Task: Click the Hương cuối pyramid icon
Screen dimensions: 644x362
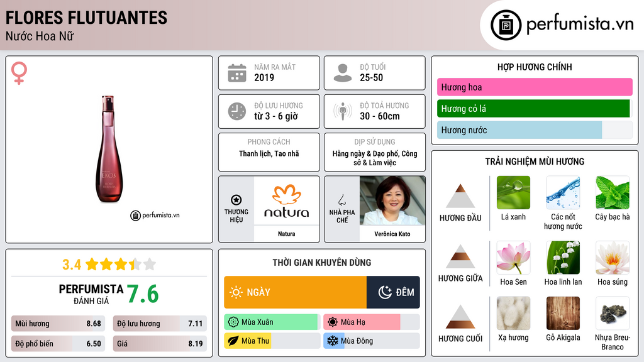Action: (x=460, y=317)
